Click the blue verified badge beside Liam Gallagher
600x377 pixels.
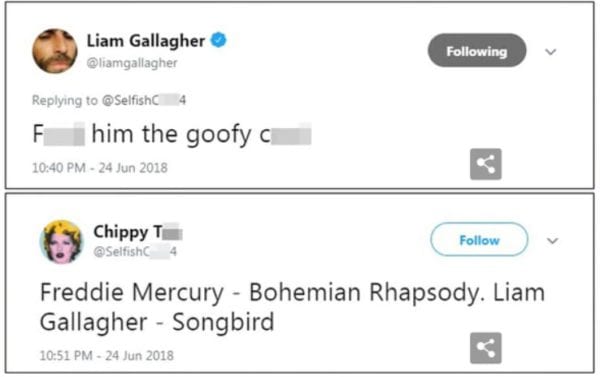pyautogui.click(x=218, y=40)
